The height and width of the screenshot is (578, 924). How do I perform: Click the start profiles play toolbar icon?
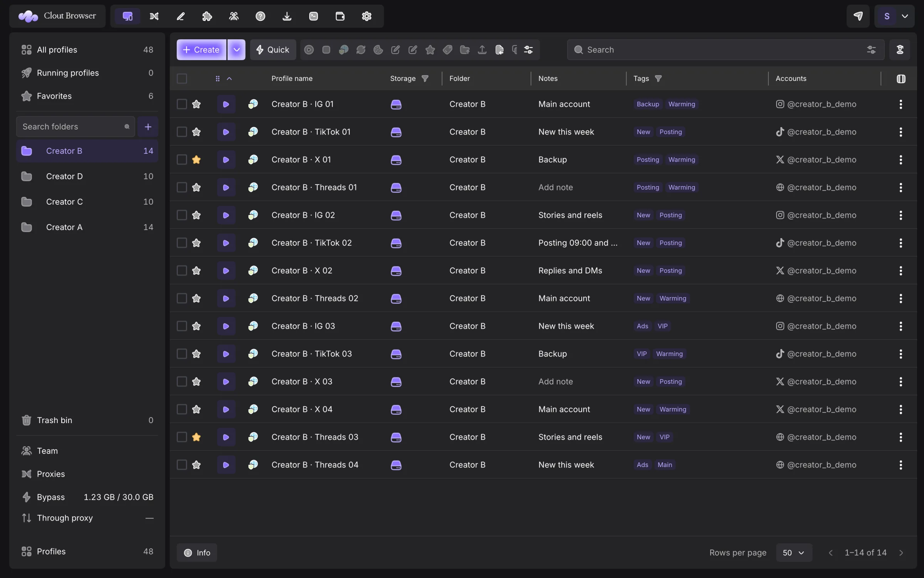pyautogui.click(x=309, y=50)
